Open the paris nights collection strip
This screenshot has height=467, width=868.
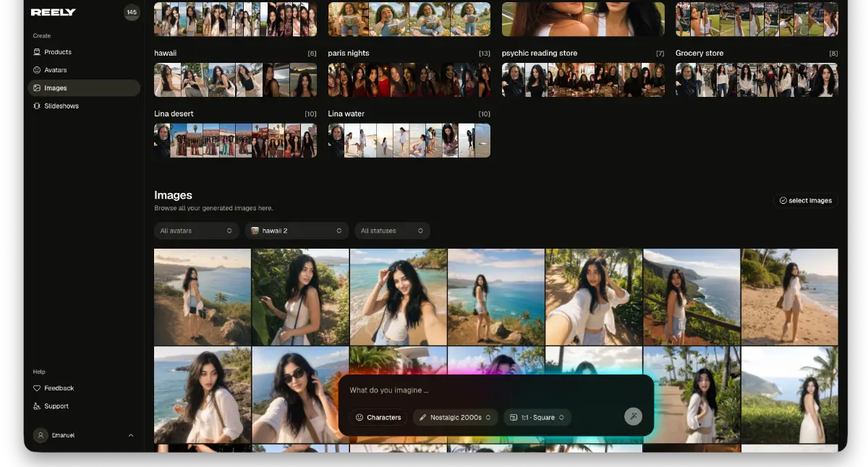tap(409, 80)
